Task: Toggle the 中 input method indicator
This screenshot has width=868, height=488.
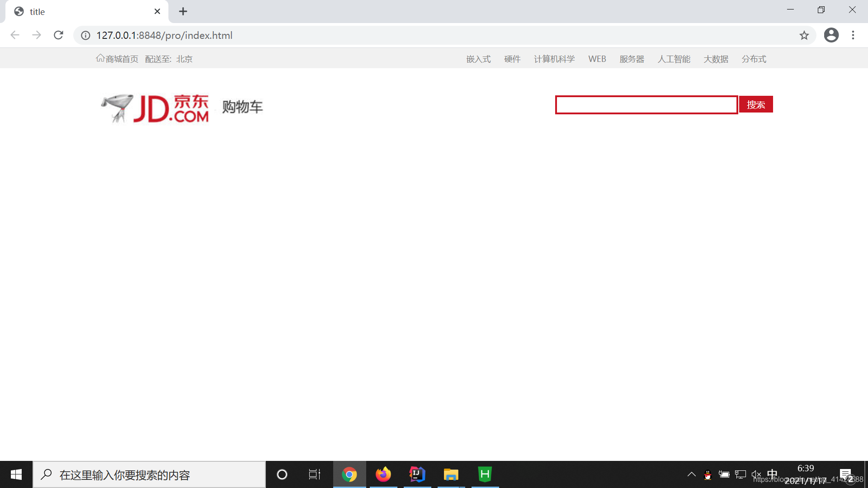Action: (x=772, y=474)
